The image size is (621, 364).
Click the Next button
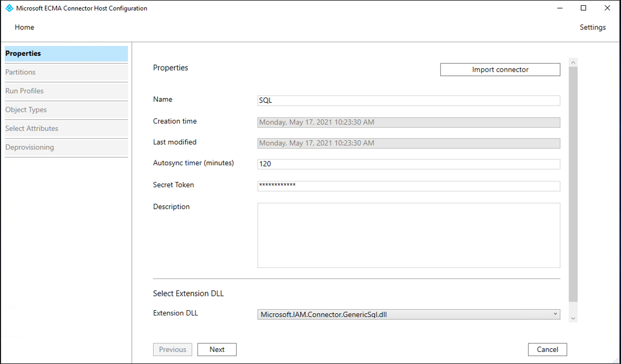point(217,349)
